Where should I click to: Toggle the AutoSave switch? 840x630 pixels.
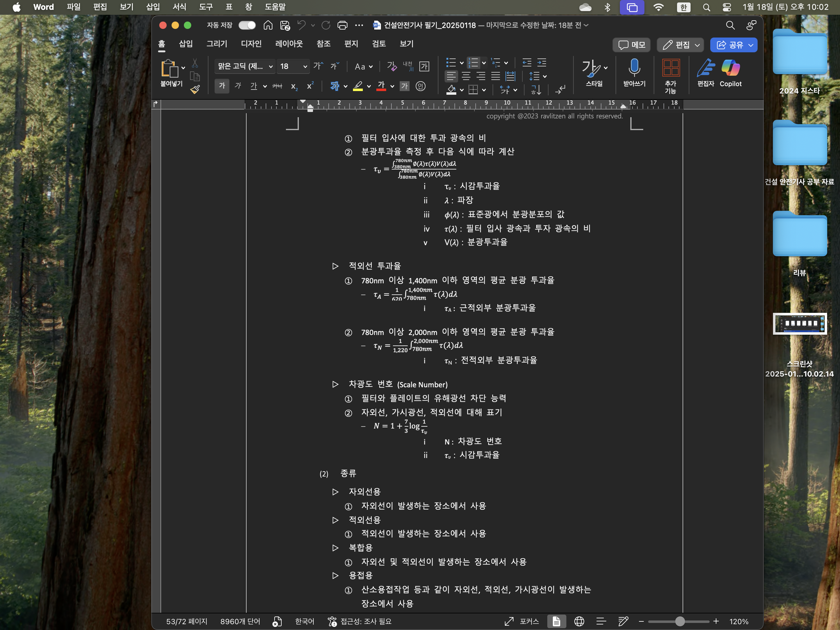(x=247, y=26)
